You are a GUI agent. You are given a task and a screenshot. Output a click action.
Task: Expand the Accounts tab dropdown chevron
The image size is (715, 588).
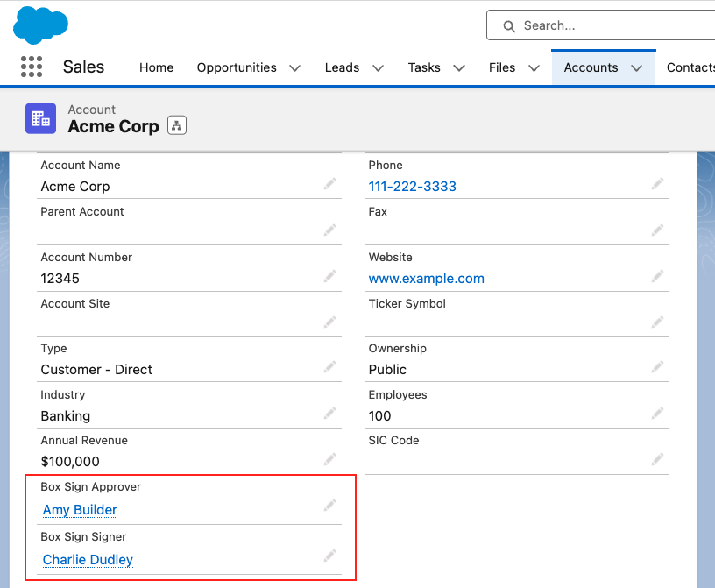(x=636, y=68)
